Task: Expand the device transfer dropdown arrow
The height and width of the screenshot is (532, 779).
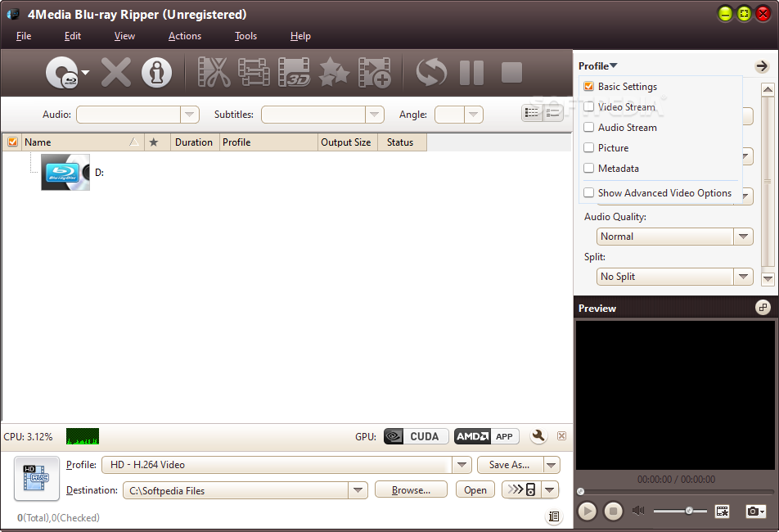Action: pos(550,489)
